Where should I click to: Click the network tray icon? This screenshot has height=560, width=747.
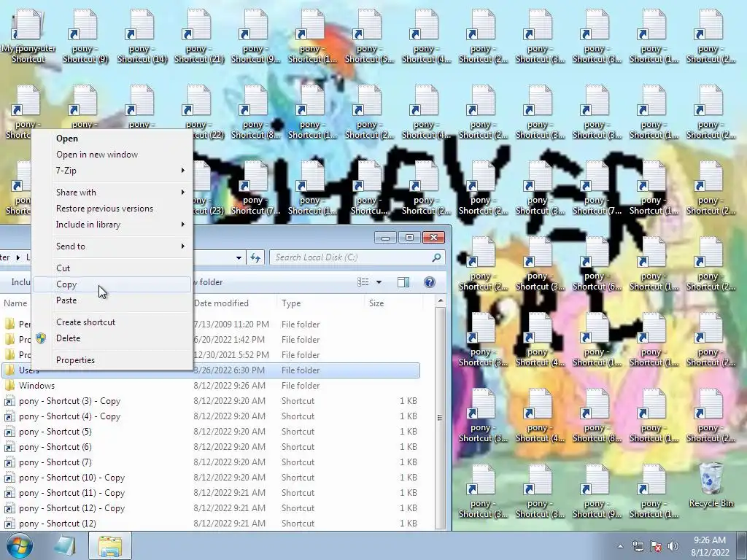tap(638, 546)
